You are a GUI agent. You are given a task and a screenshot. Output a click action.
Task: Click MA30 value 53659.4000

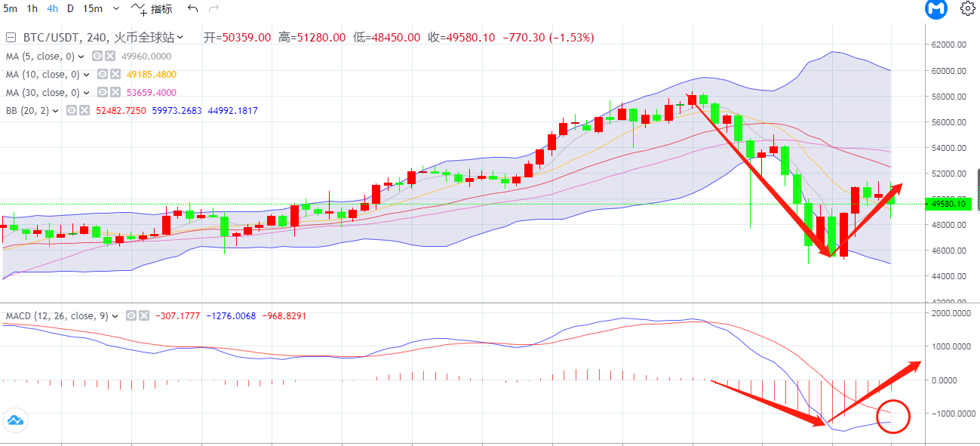(x=152, y=92)
